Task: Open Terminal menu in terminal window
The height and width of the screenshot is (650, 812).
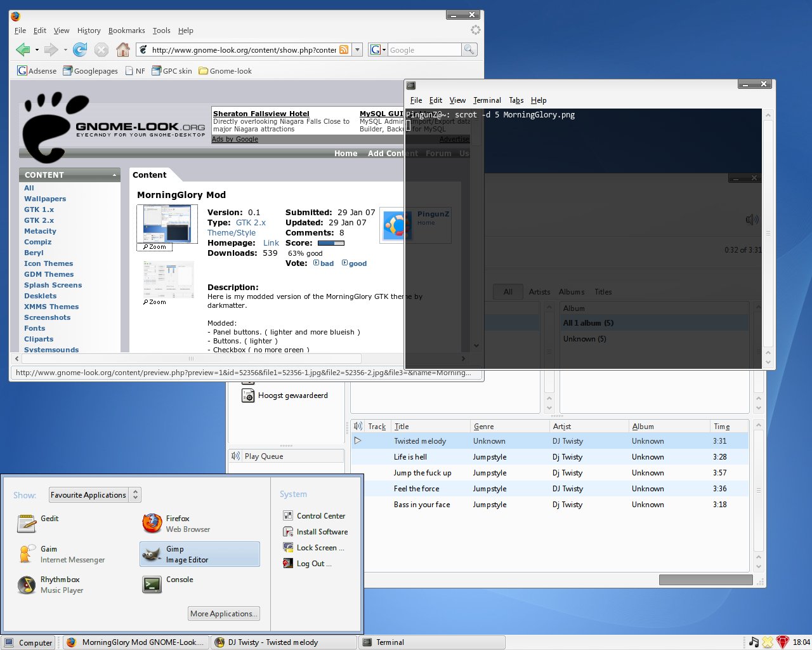Action: (487, 100)
